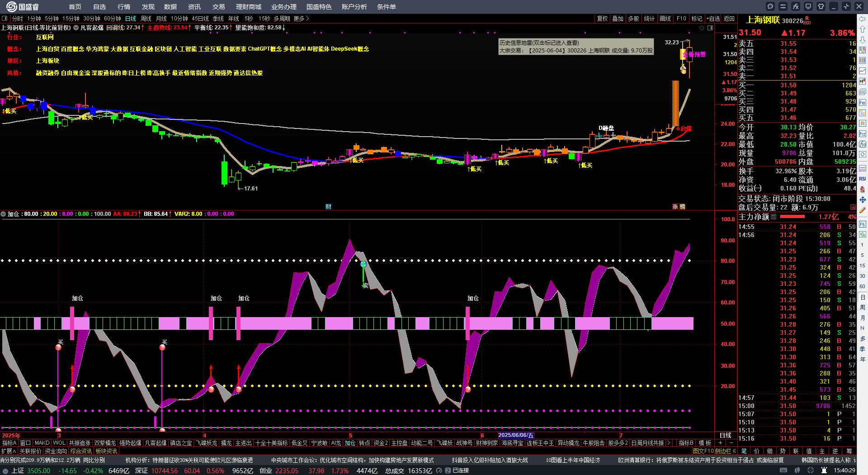Switch to the 周线 weekly period tab

click(146, 19)
